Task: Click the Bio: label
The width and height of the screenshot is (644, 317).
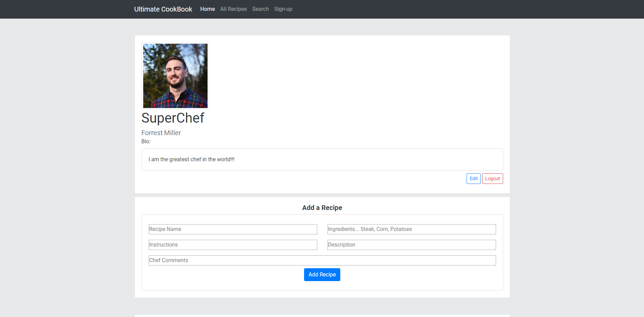Action: (x=146, y=142)
